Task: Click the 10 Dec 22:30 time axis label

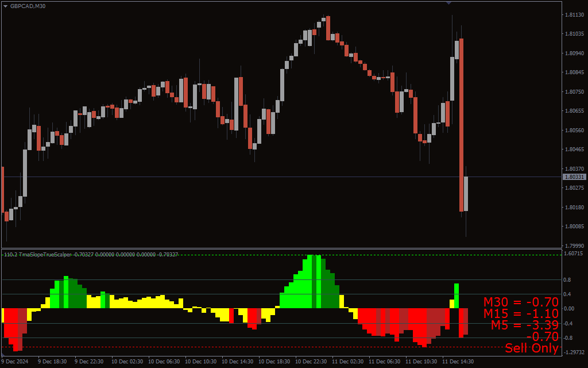Action: pos(311,362)
